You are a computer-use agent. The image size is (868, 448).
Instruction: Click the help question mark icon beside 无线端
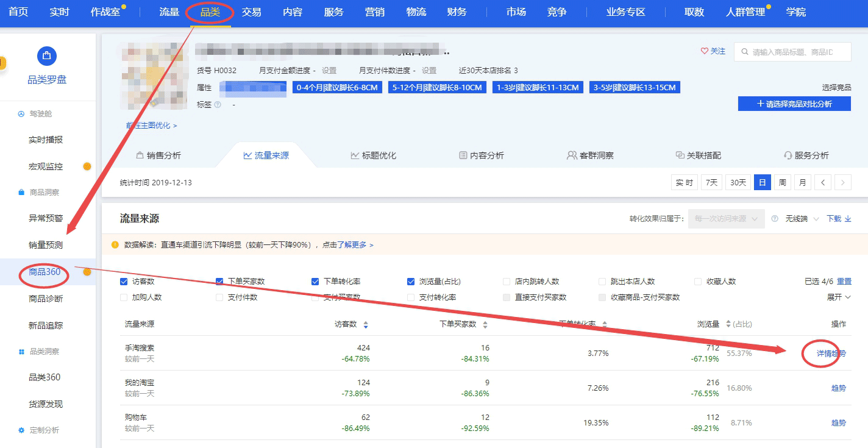[775, 219]
